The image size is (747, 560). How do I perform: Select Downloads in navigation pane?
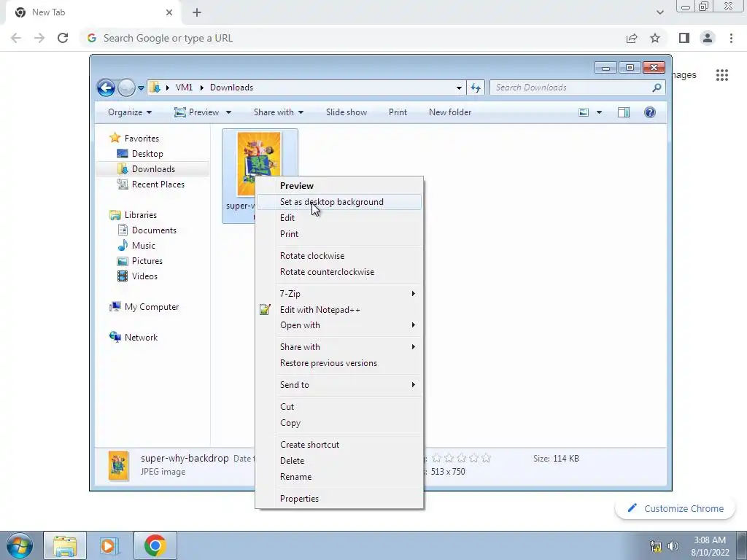pyautogui.click(x=153, y=169)
